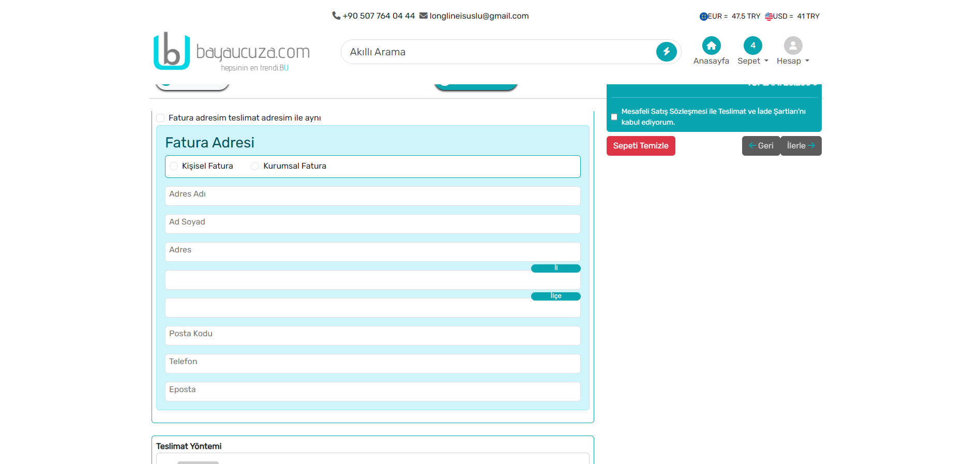Click the Posta Kodu input field
Image resolution: width=980 pixels, height=464 pixels.
[x=372, y=336]
